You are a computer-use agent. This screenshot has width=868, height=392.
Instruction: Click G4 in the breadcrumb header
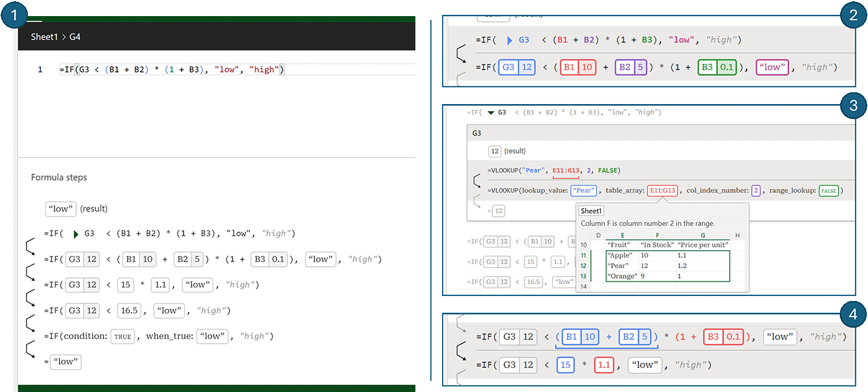[x=74, y=37]
